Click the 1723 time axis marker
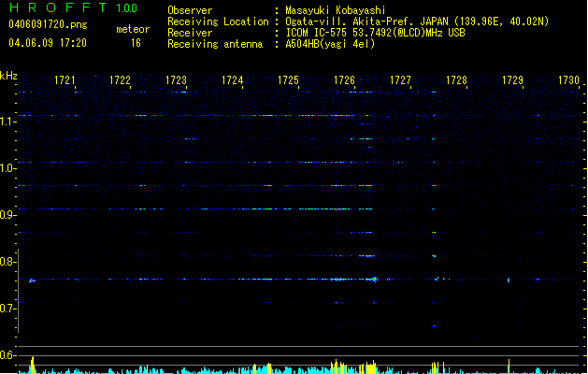The width and height of the screenshot is (588, 374). 177,80
